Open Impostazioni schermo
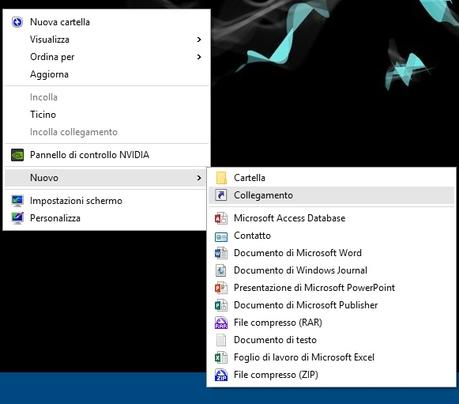 (x=107, y=201)
